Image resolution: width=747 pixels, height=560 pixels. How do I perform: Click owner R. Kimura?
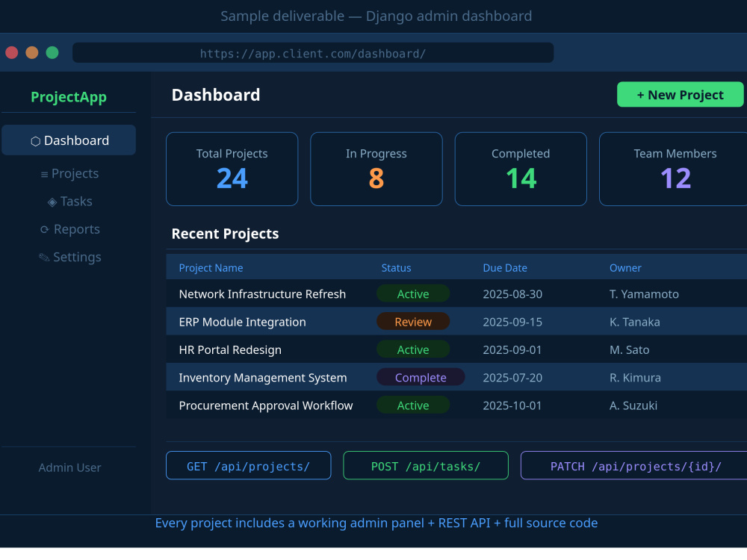635,378
